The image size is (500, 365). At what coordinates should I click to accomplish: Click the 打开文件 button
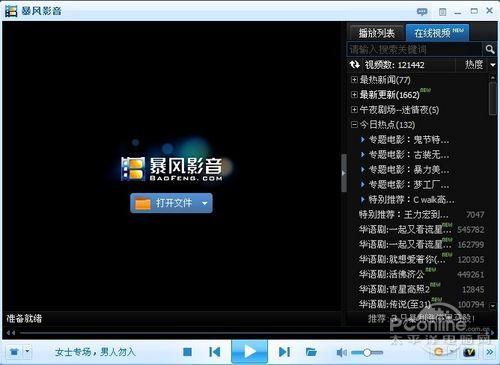[171, 203]
